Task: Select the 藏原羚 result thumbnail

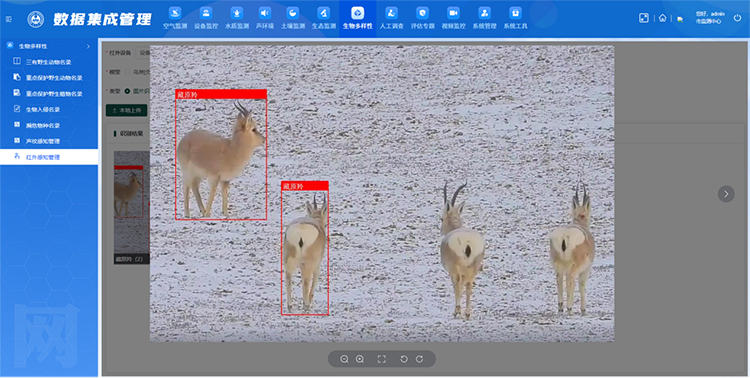Action: (132, 207)
